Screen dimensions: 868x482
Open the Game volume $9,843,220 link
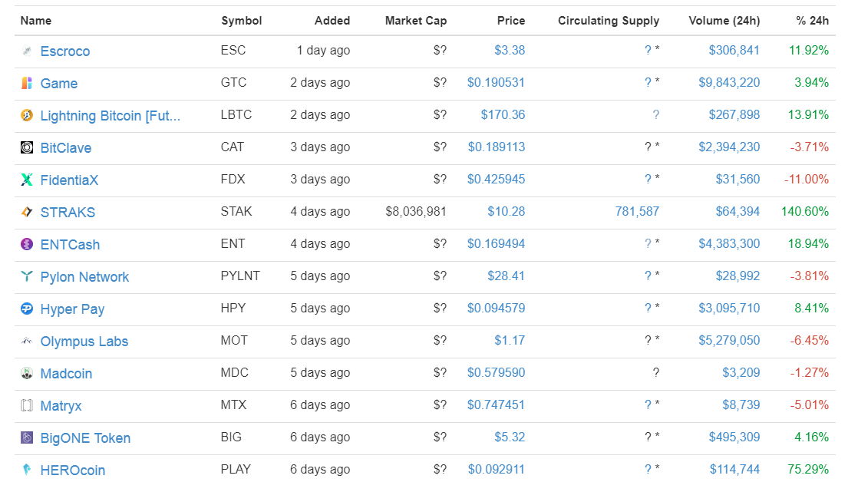(x=729, y=83)
